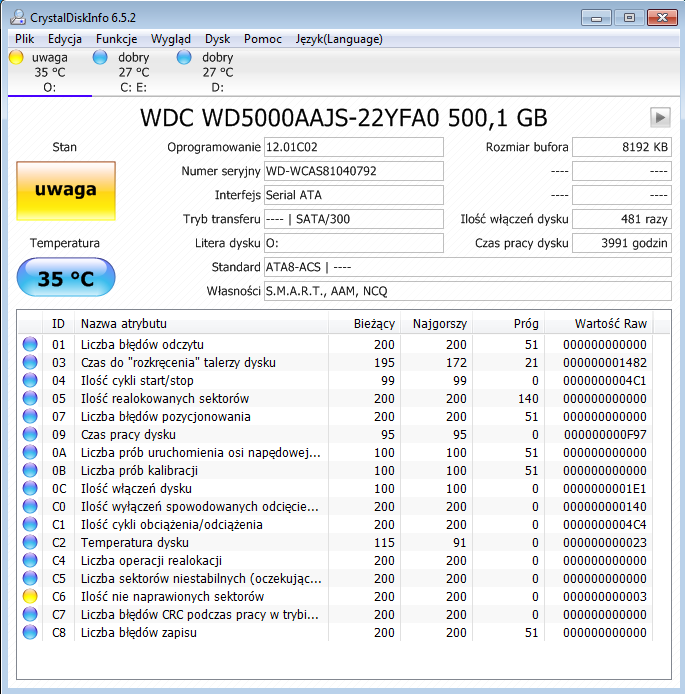Select Ilość nie naprawionych sektorów attribute name
The image size is (685, 694).
pyautogui.click(x=172, y=596)
